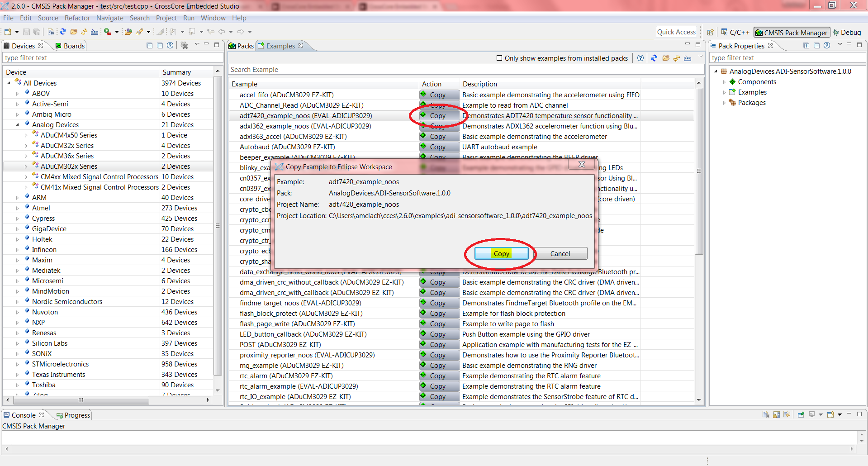Image resolution: width=868 pixels, height=466 pixels.
Task: Expand the ARM vendor node
Action: pyautogui.click(x=17, y=198)
